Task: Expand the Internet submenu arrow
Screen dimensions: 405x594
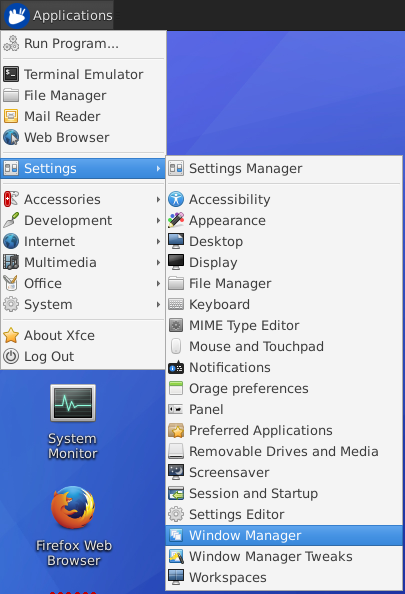Action: [x=158, y=241]
